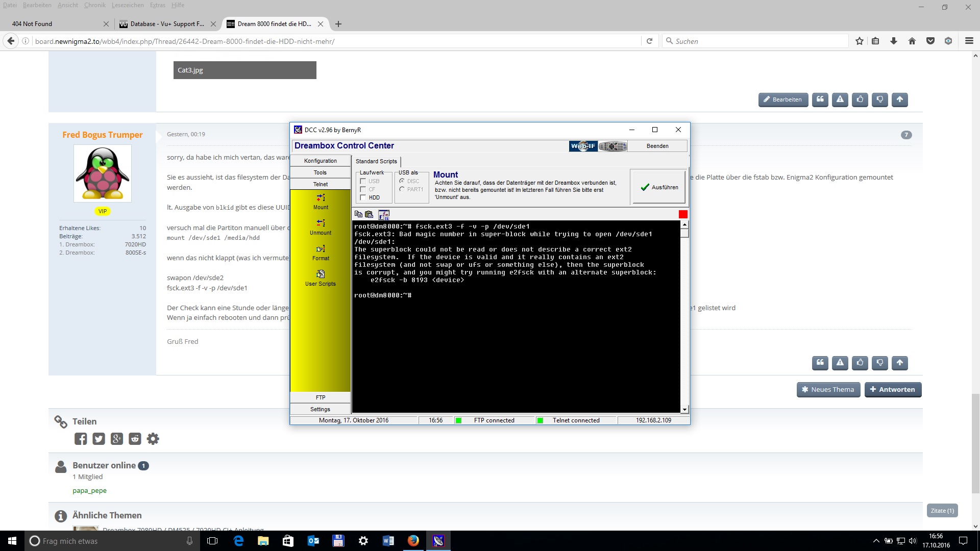The height and width of the screenshot is (551, 980).
Task: Go to Firefox home page icon
Action: (912, 41)
